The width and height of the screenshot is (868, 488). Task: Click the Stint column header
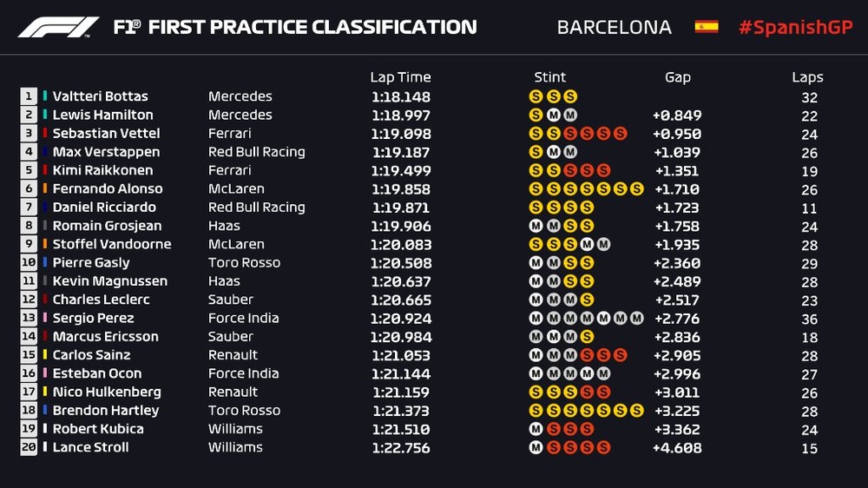pos(550,77)
